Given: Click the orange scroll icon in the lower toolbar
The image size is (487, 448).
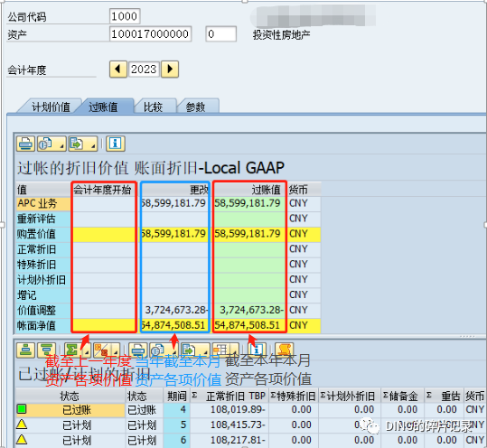Looking at the screenshot, I should (285, 350).
